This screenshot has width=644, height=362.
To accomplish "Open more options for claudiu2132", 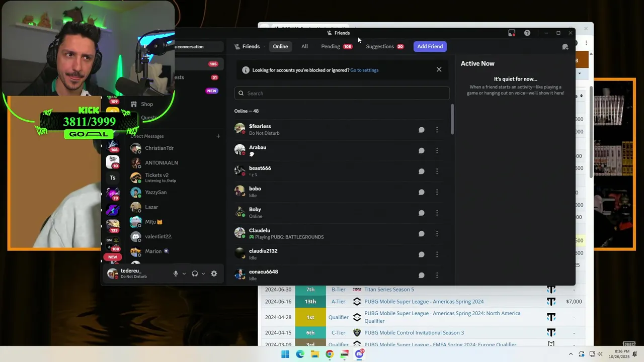I will [x=437, y=254].
